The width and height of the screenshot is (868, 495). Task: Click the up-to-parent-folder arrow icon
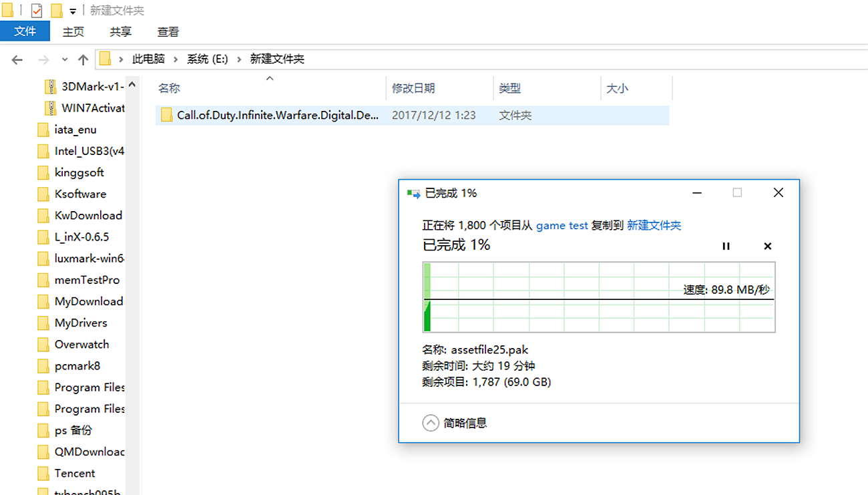(83, 59)
